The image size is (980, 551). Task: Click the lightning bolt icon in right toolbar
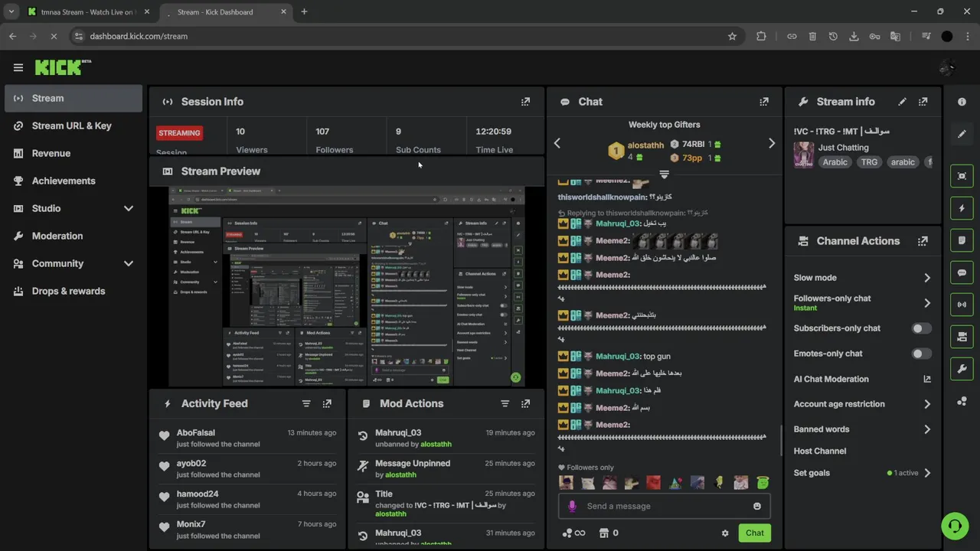(x=962, y=208)
